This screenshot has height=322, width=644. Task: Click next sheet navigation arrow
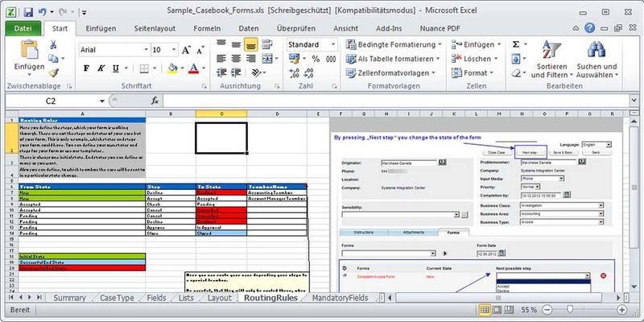click(x=29, y=297)
